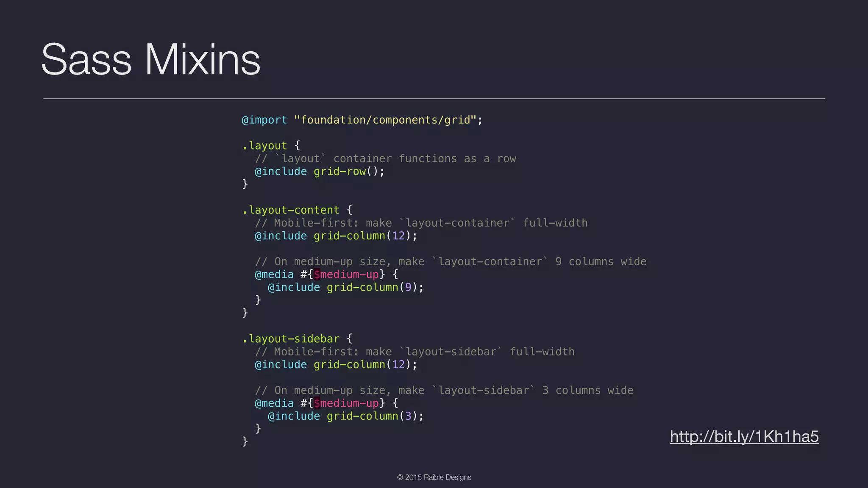868x488 pixels.
Task: Click the '.layout {' selector line
Action: click(x=271, y=145)
